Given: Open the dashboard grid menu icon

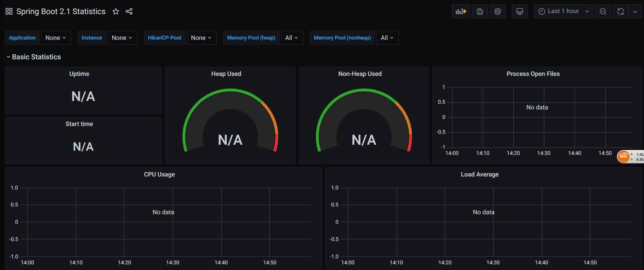Looking at the screenshot, I should (9, 12).
